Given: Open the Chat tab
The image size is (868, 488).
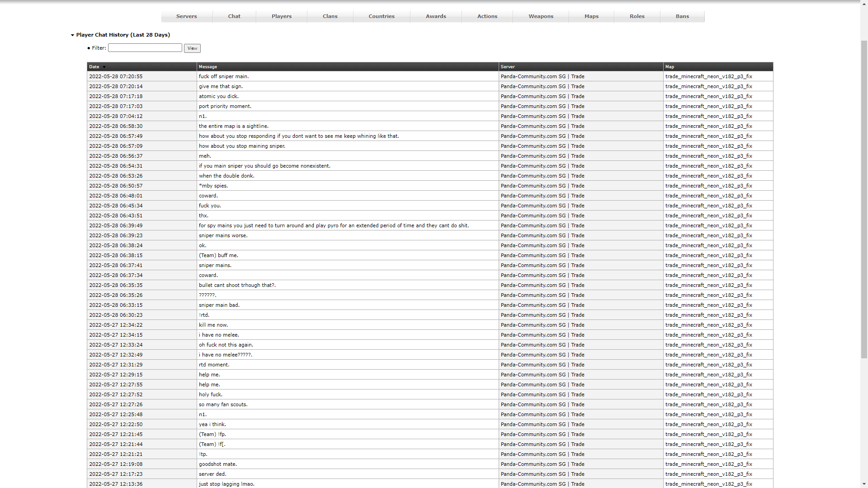Looking at the screenshot, I should [234, 16].
